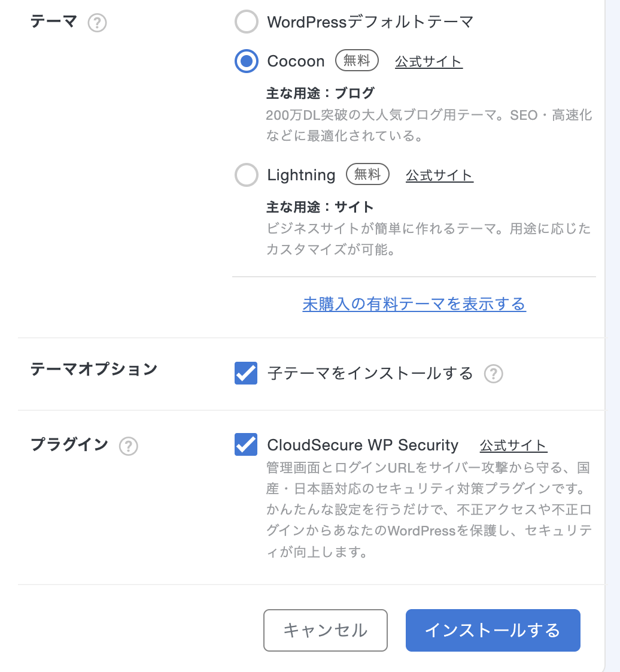Uncheck the 子テーマをインストールする checkbox
This screenshot has width=620, height=672.
[x=246, y=374]
